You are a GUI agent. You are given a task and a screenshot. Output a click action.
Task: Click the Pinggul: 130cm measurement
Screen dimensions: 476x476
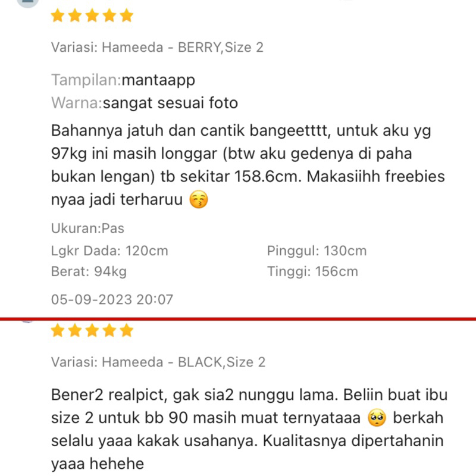[x=317, y=251]
